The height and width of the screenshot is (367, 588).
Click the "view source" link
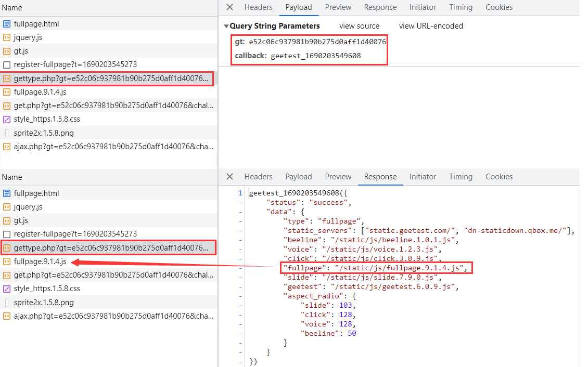359,26
